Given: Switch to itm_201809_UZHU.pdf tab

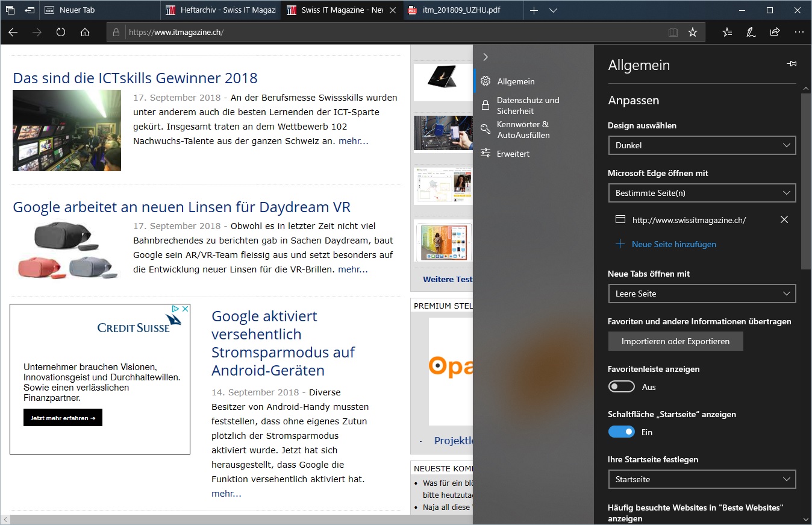Looking at the screenshot, I should point(463,10).
